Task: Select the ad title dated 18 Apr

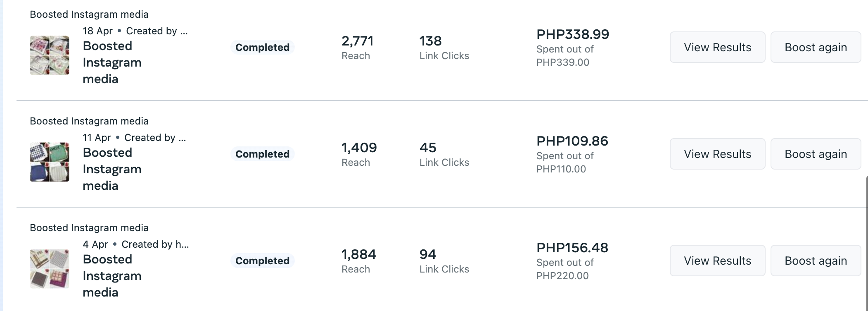Action: (x=112, y=62)
